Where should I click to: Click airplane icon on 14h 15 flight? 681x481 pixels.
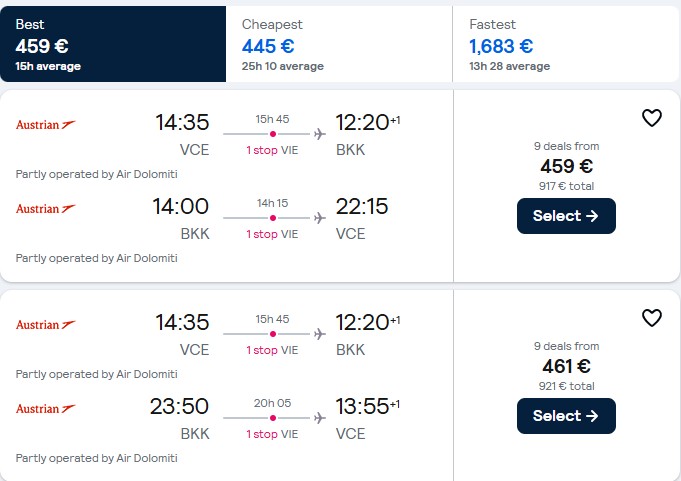pos(320,217)
